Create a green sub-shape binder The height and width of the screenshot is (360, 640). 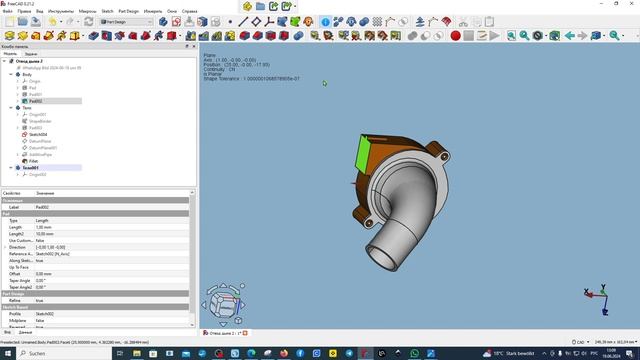pos(295,22)
